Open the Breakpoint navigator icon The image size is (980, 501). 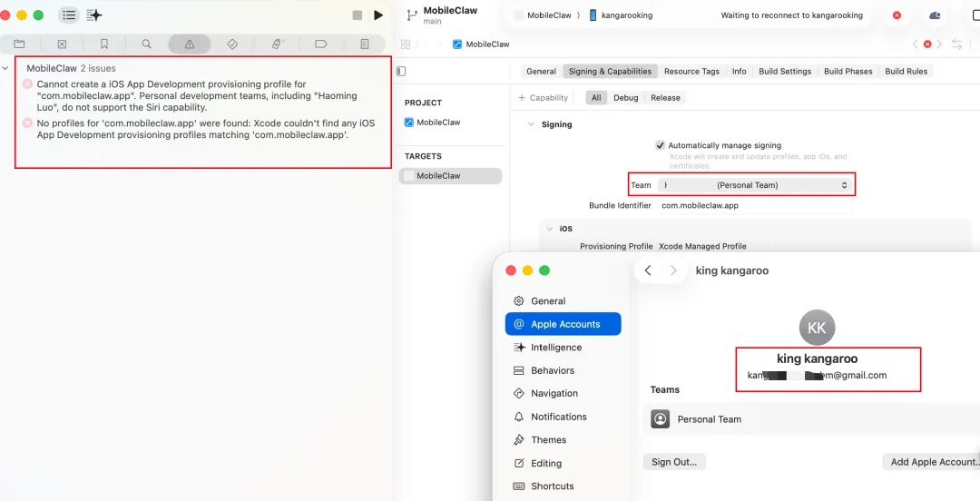coord(320,44)
